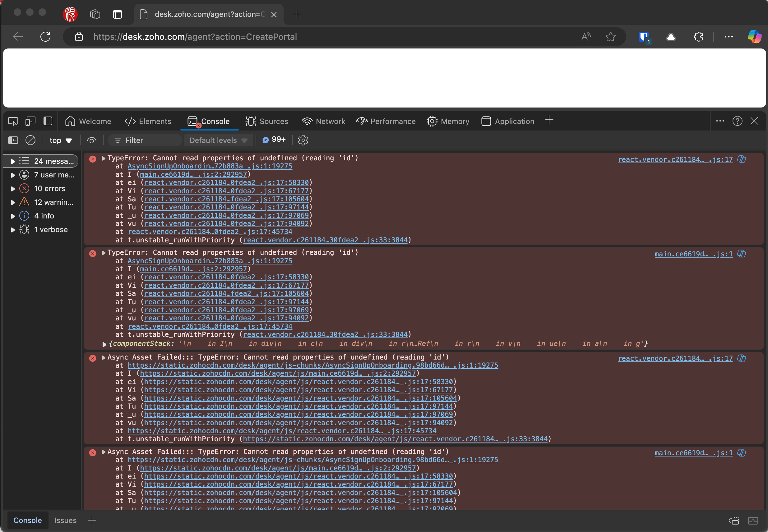Switch to the Sources tab

pyautogui.click(x=266, y=121)
